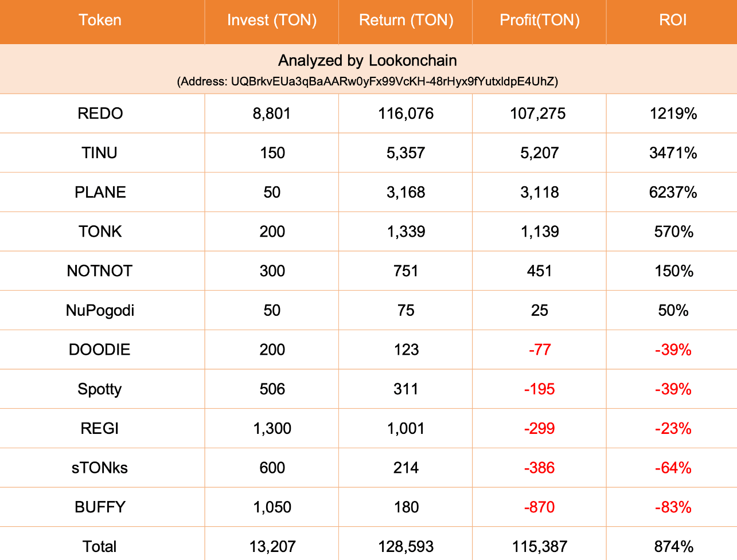Click the REDO token name cell
This screenshot has height=560, width=737.
pyautogui.click(x=100, y=113)
